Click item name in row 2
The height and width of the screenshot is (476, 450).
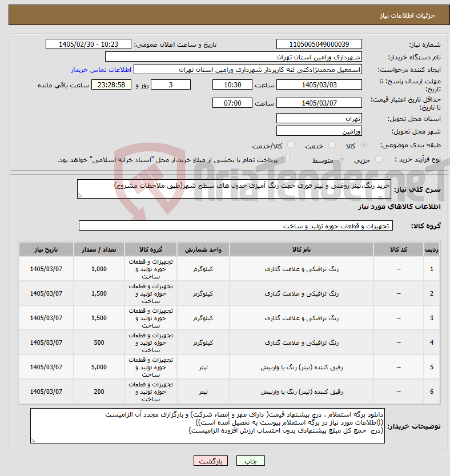pyautogui.click(x=301, y=293)
